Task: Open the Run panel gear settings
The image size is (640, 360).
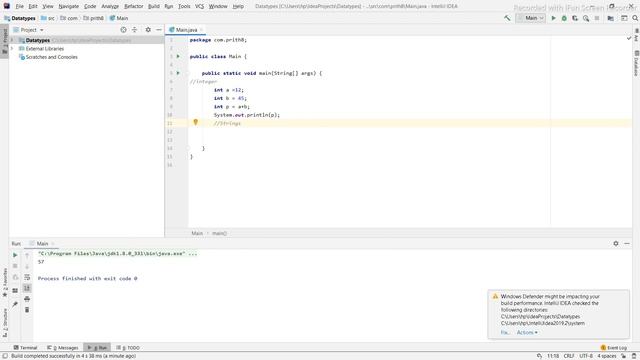Action: [616, 243]
